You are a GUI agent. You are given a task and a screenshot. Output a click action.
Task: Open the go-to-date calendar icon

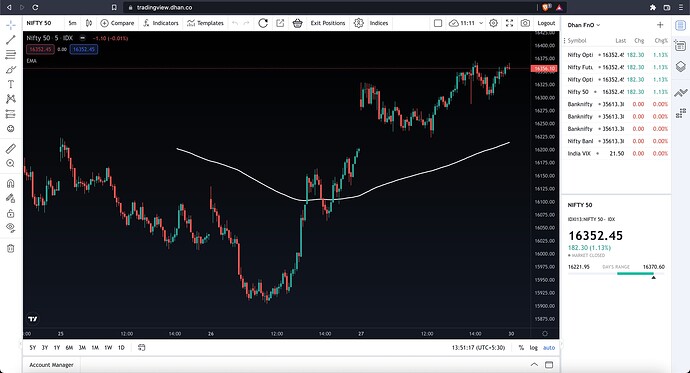point(141,347)
